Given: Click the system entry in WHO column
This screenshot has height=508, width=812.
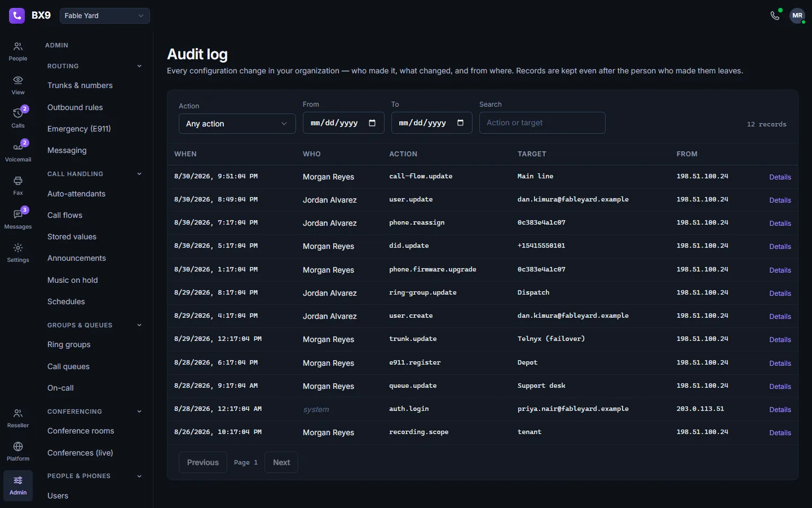Looking at the screenshot, I should click(x=316, y=410).
